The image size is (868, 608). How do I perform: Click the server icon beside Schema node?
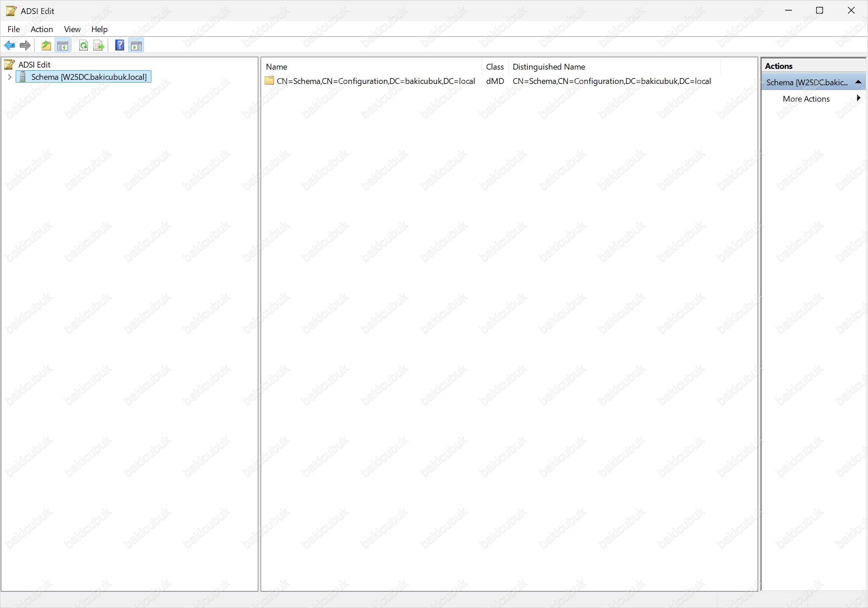point(22,77)
